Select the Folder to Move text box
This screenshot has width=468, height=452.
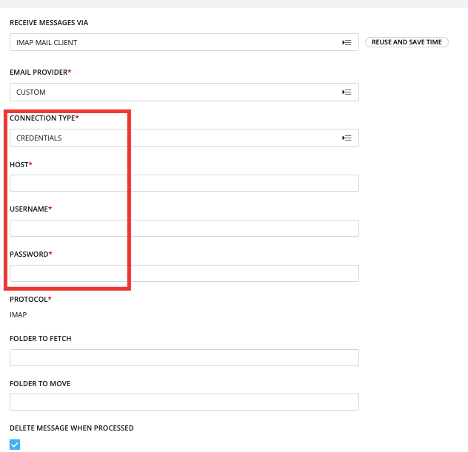point(184,402)
